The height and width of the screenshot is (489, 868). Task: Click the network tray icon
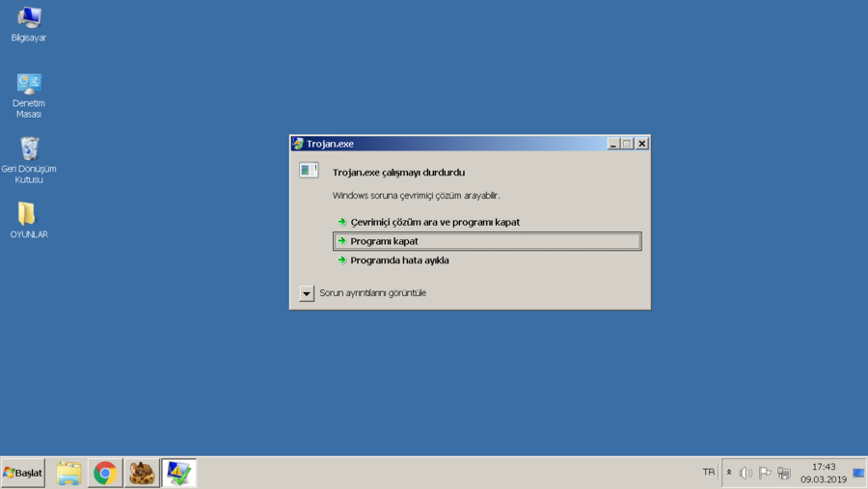(x=784, y=473)
